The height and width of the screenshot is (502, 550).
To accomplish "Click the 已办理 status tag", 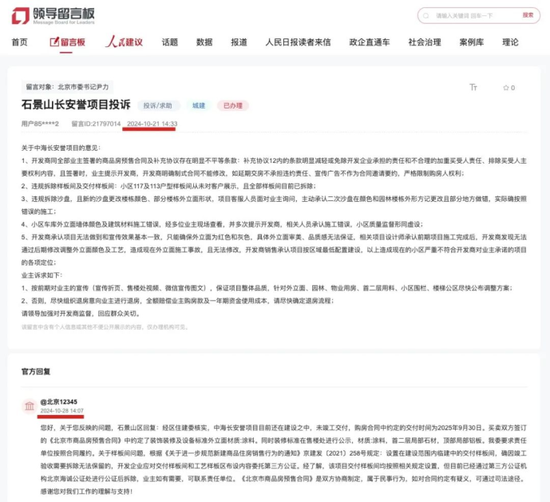I will [x=233, y=106].
